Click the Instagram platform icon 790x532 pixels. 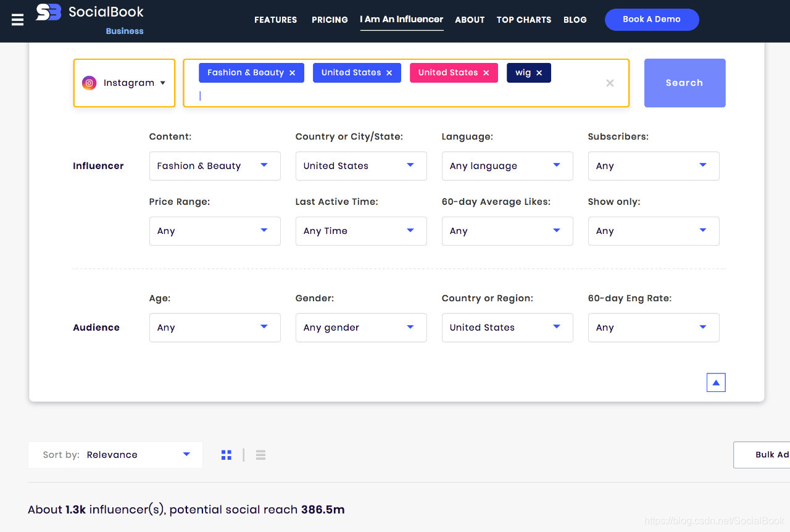click(89, 83)
